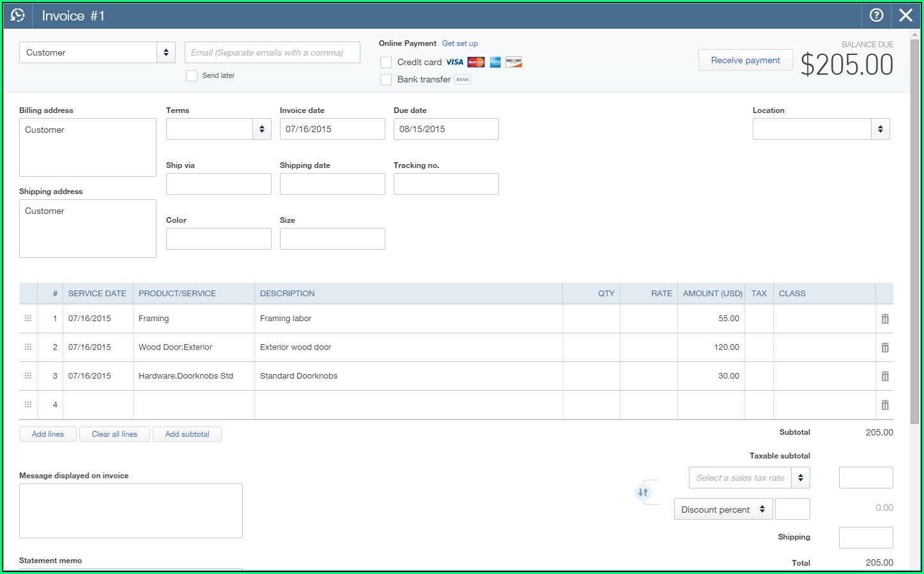Click the drag handle on row 1
Image resolution: width=924 pixels, height=574 pixels.
coord(28,318)
